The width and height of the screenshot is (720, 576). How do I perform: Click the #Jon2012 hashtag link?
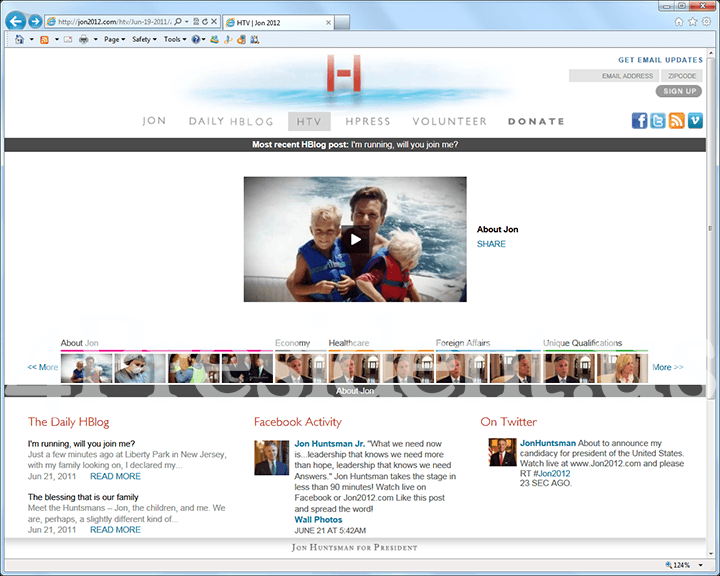click(551, 473)
